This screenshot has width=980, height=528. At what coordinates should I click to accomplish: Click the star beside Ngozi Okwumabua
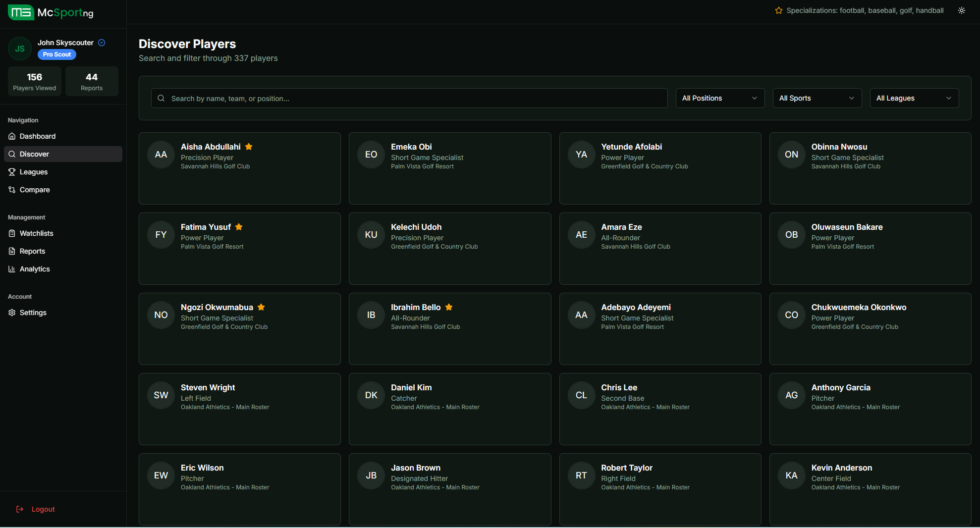(261, 307)
